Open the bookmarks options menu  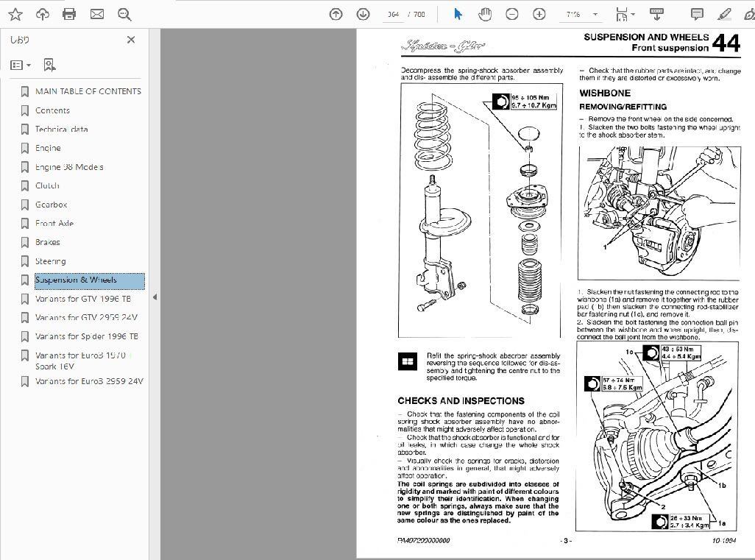coord(21,65)
